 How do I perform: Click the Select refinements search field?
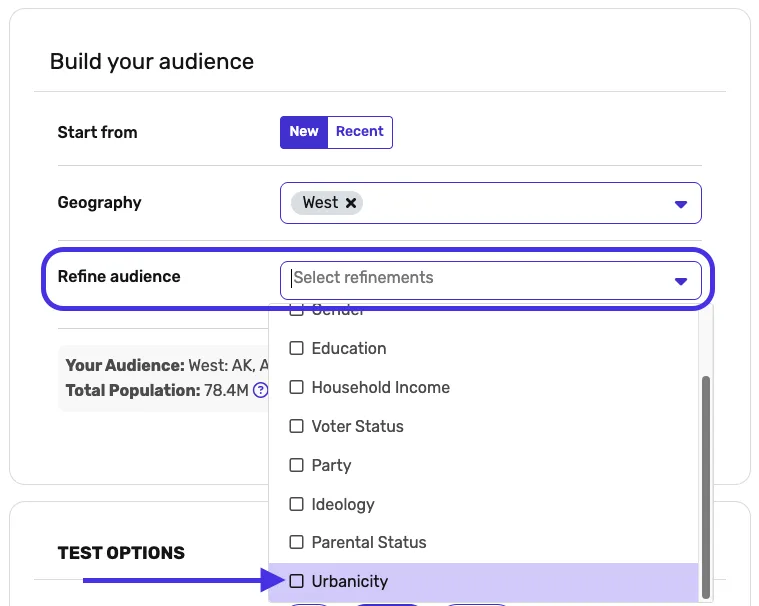click(x=470, y=278)
